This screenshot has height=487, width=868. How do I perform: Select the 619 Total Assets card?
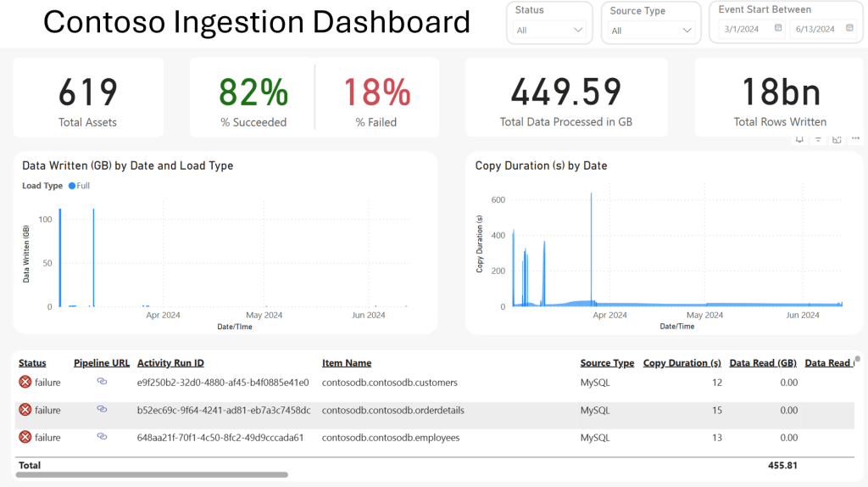click(x=88, y=98)
